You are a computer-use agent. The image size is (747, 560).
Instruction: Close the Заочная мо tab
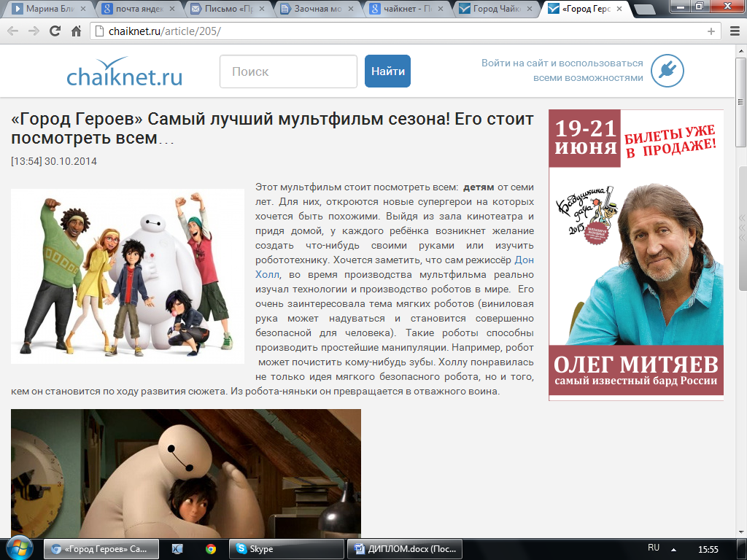tap(351, 9)
